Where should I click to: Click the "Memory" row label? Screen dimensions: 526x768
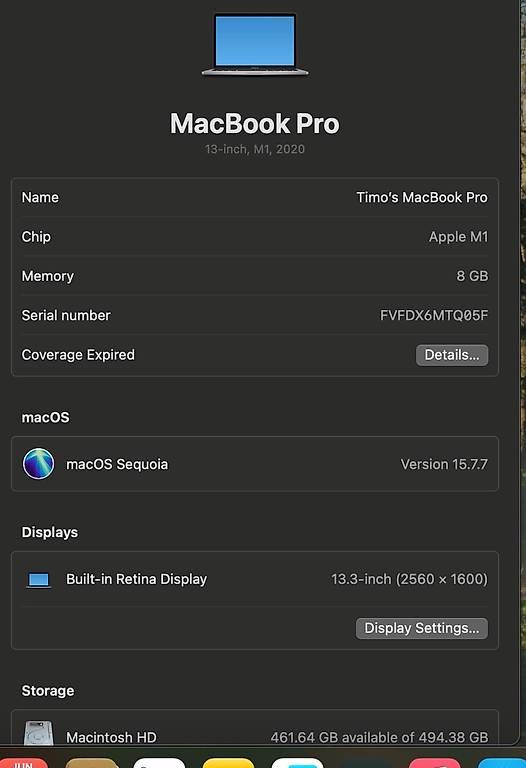[x=48, y=276]
